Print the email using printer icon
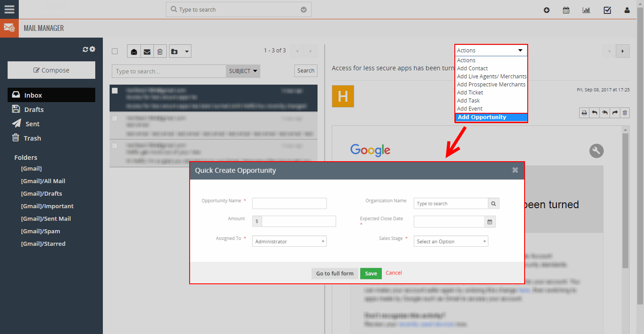The height and width of the screenshot is (334, 644). point(584,113)
